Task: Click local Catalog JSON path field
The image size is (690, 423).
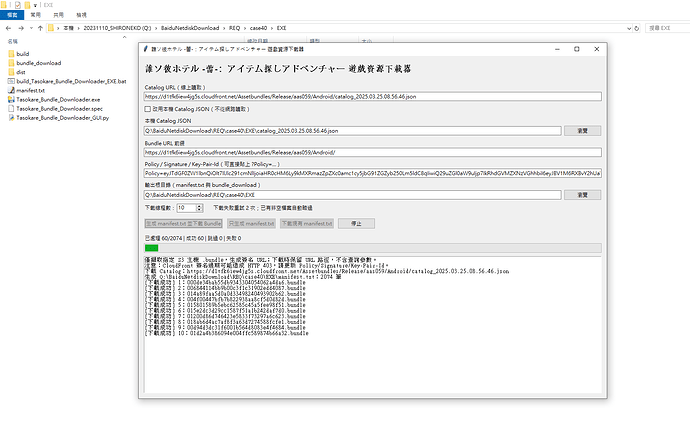Action: [352, 131]
